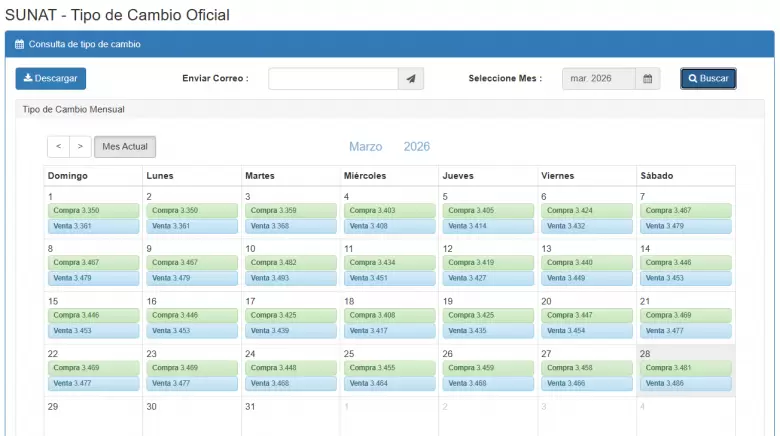Go to next month arrow

(x=80, y=147)
